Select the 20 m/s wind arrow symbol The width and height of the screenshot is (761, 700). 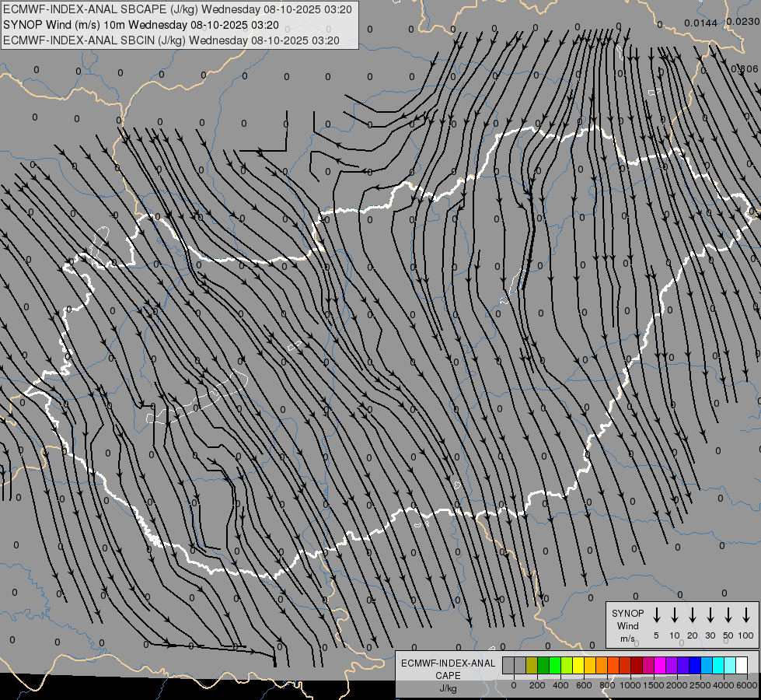[693, 615]
